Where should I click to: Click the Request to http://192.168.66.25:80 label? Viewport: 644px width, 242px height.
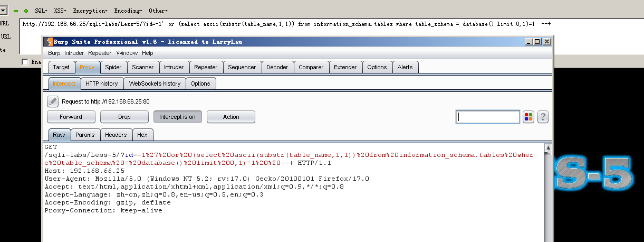106,101
